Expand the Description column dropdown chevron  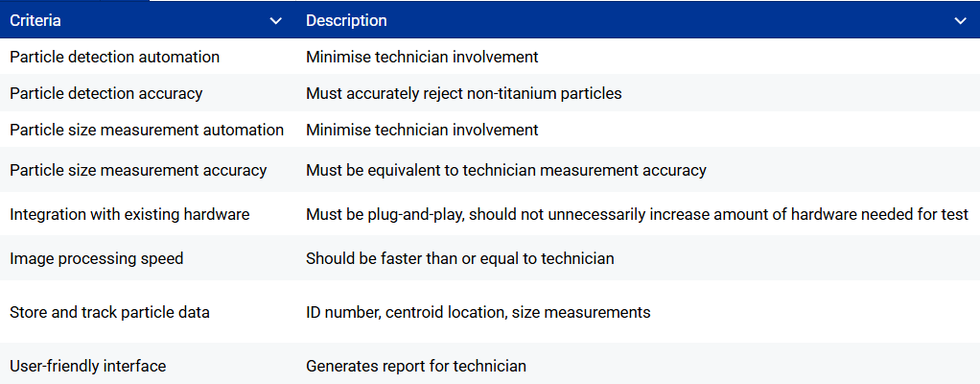click(960, 20)
